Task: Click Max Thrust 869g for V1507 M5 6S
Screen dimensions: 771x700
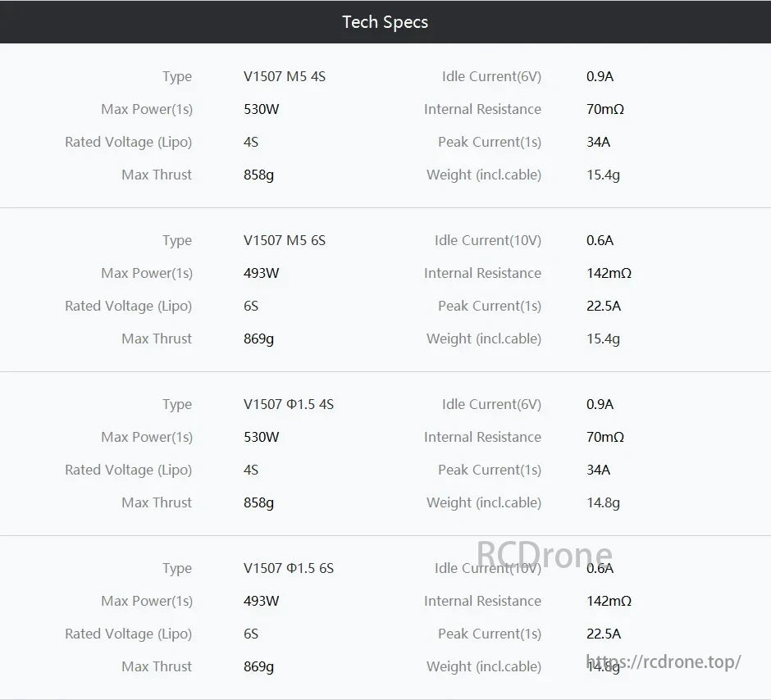Action: (x=259, y=339)
